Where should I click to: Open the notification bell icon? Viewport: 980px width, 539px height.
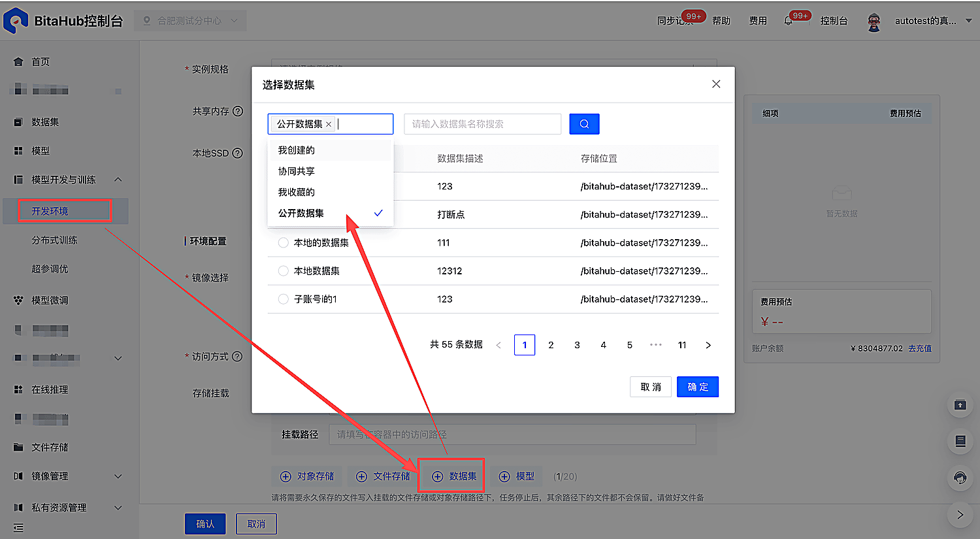[789, 21]
